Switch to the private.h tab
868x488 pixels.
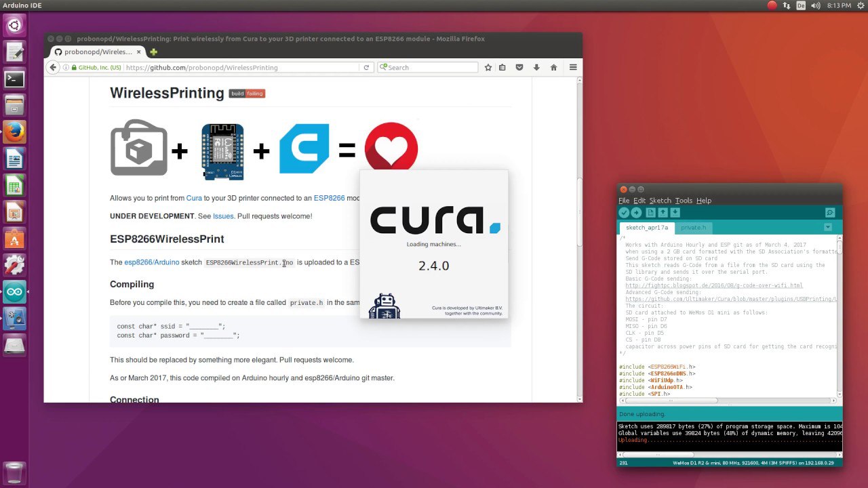click(693, 228)
